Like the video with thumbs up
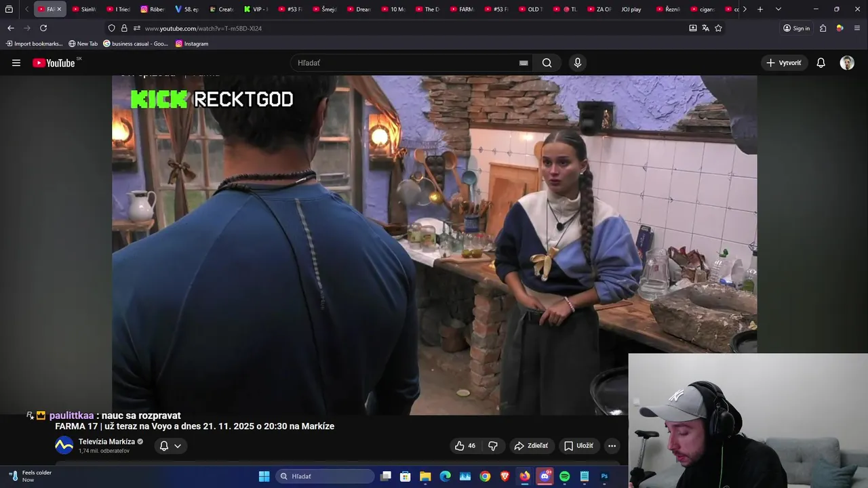Screen dimensions: 868x488 [465, 445]
